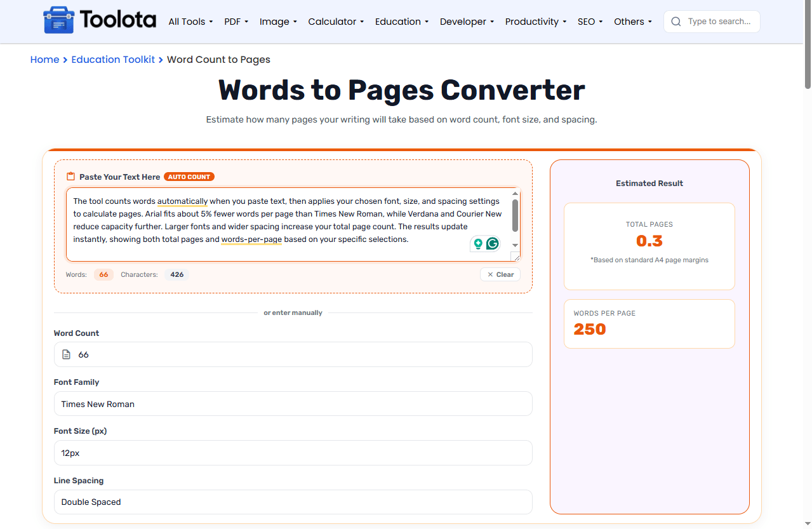
Task: Click the underlined word automatically in the text
Action: pyautogui.click(x=183, y=201)
